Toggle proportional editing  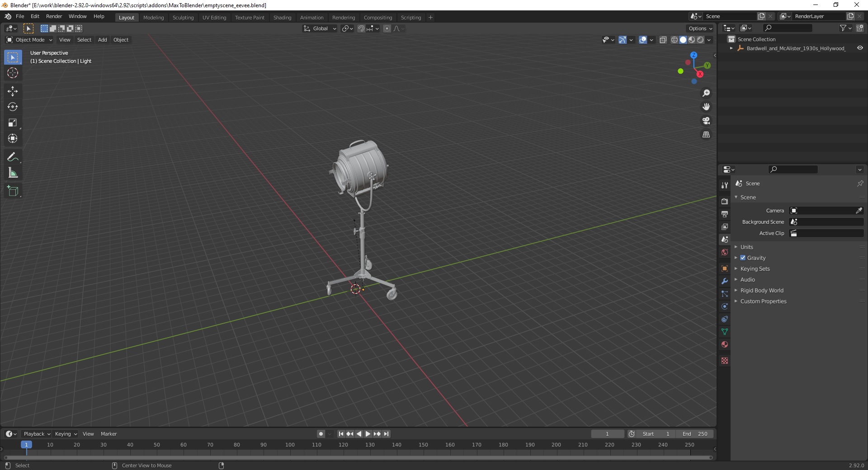[387, 28]
